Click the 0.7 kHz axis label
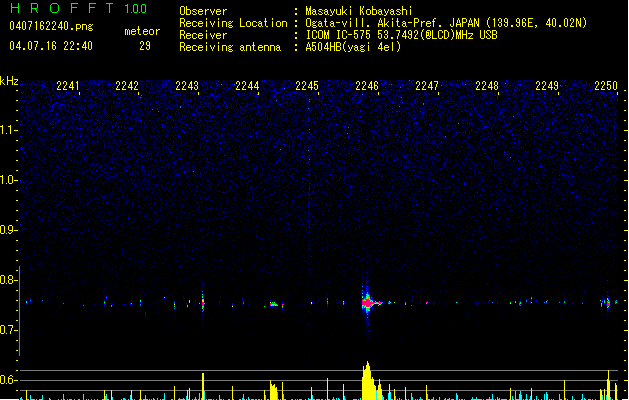Image resolution: width=629 pixels, height=400 pixels. [x=8, y=330]
